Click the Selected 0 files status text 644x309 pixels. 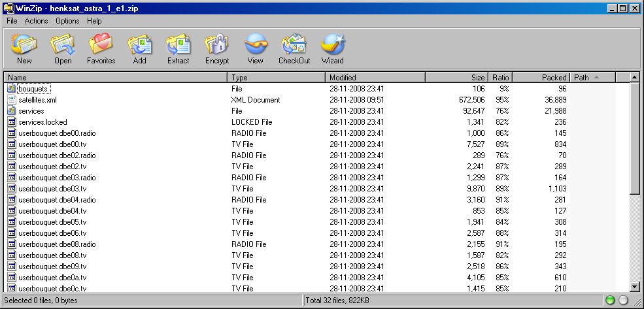pyautogui.click(x=41, y=301)
